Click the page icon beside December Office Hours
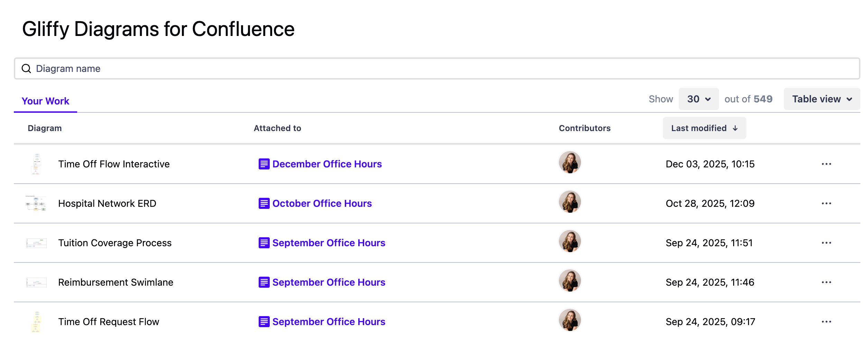 click(x=264, y=164)
